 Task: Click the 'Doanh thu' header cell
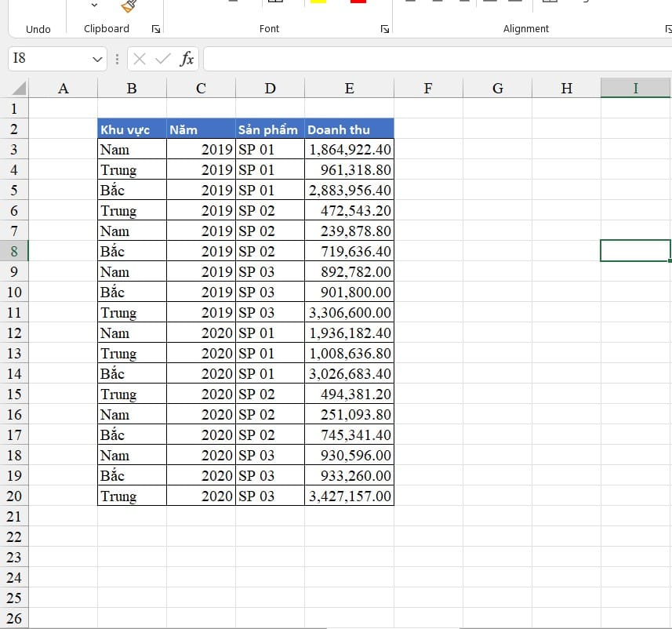pos(349,129)
